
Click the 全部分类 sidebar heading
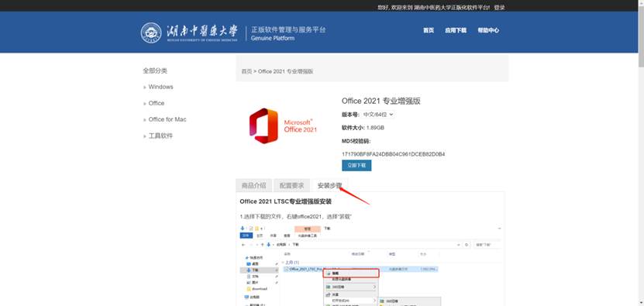pyautogui.click(x=155, y=70)
